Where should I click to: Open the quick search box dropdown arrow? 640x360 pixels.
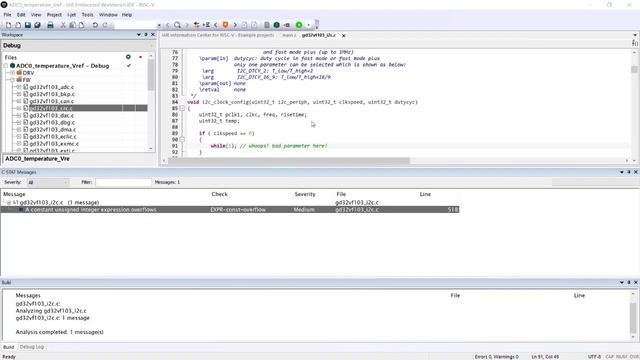click(159, 25)
